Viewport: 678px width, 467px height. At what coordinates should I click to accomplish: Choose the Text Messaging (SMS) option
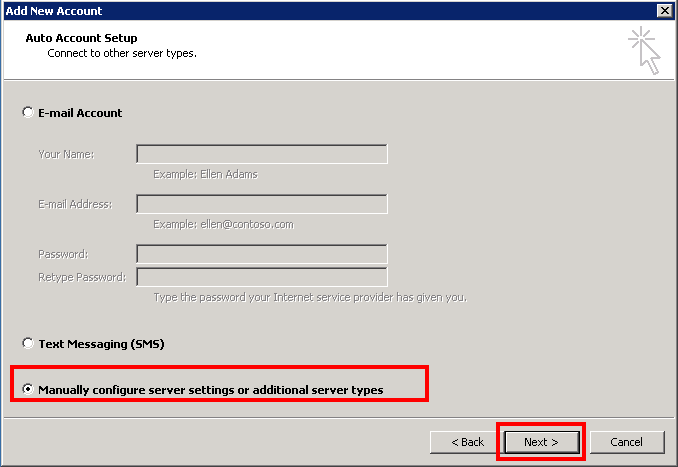27,343
